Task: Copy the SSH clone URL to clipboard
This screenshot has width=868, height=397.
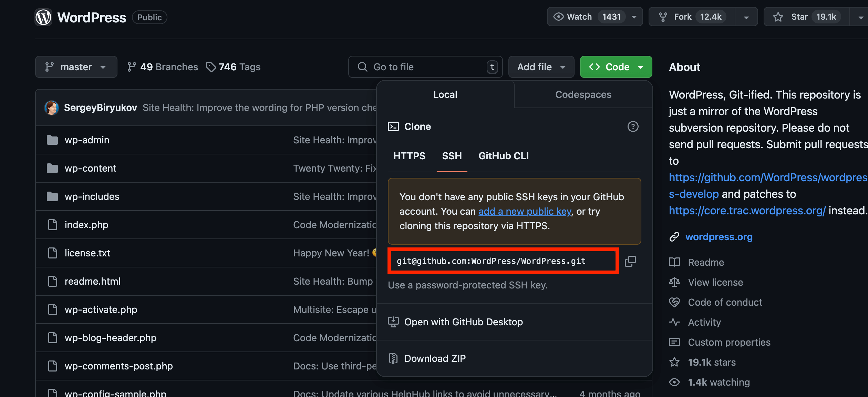Action: click(630, 261)
